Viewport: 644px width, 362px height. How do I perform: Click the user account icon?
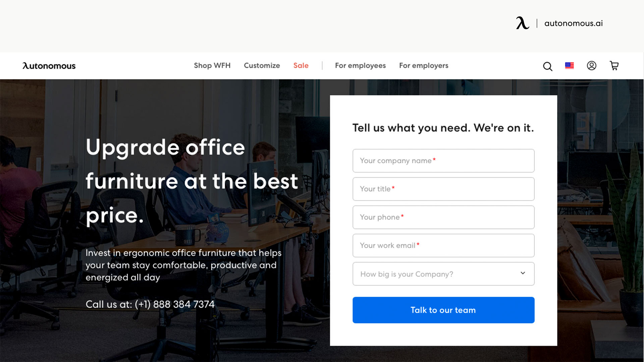click(x=592, y=65)
